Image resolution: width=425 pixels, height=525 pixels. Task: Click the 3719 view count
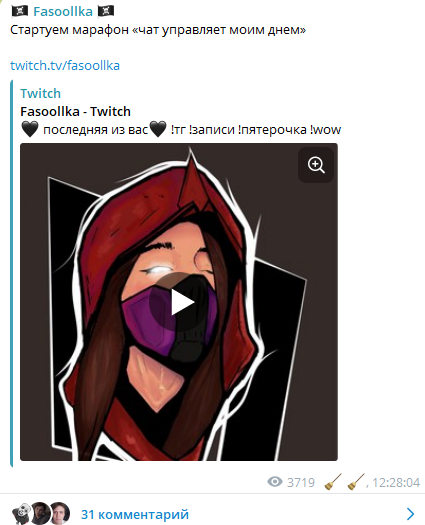point(301,482)
